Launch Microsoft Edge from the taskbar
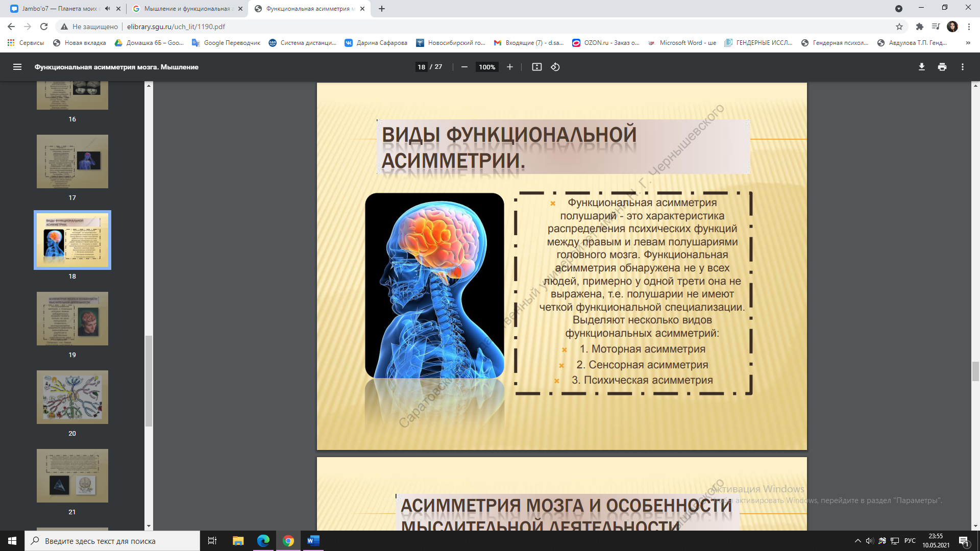The width and height of the screenshot is (980, 551). click(263, 541)
